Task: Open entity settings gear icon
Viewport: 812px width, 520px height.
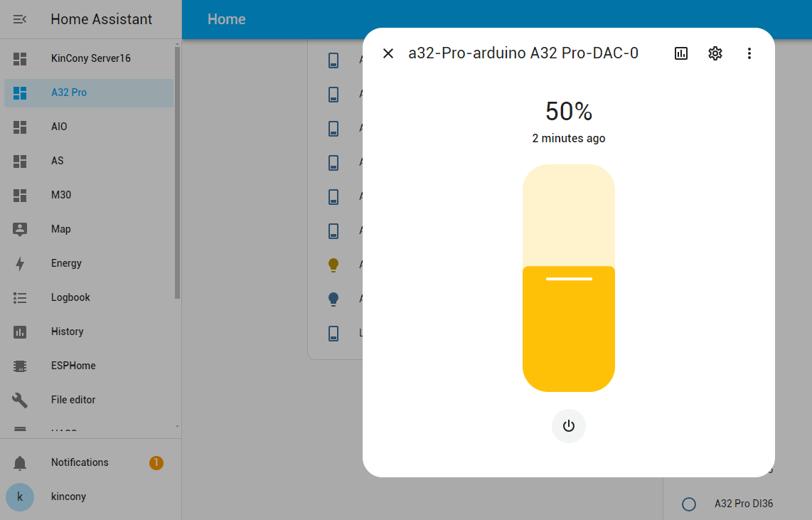Action: 715,53
